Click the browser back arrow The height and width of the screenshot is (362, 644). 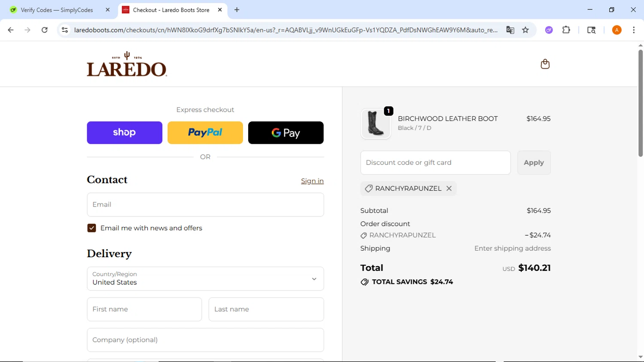pos(11,30)
